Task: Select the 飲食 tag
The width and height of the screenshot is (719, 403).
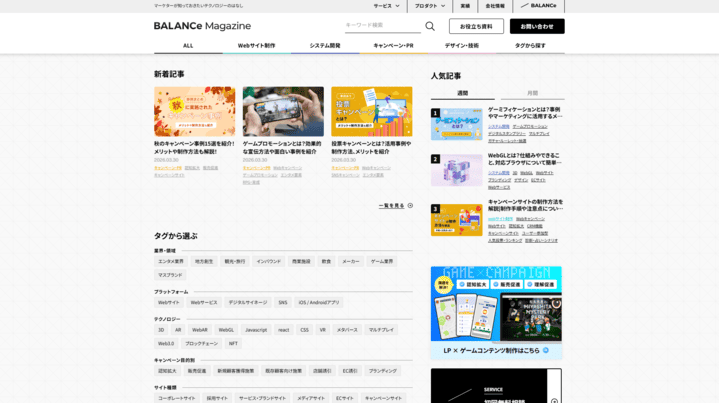Action: (326, 261)
